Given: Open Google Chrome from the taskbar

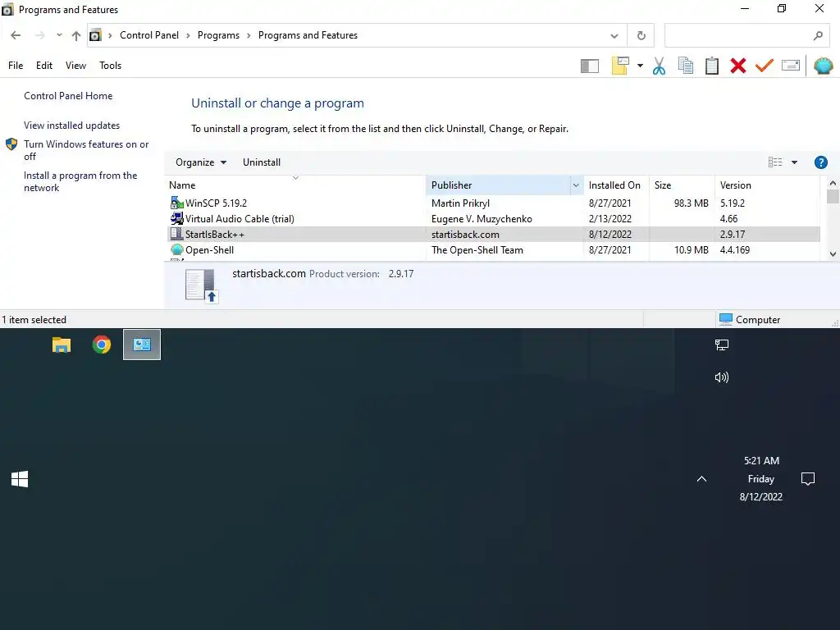Looking at the screenshot, I should coord(101,345).
